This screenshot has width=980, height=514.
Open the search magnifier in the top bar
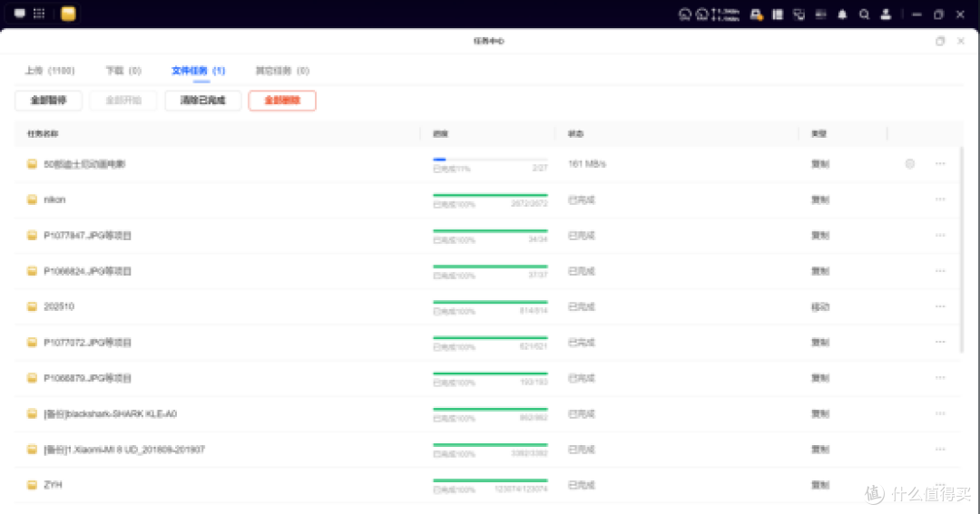(865, 15)
